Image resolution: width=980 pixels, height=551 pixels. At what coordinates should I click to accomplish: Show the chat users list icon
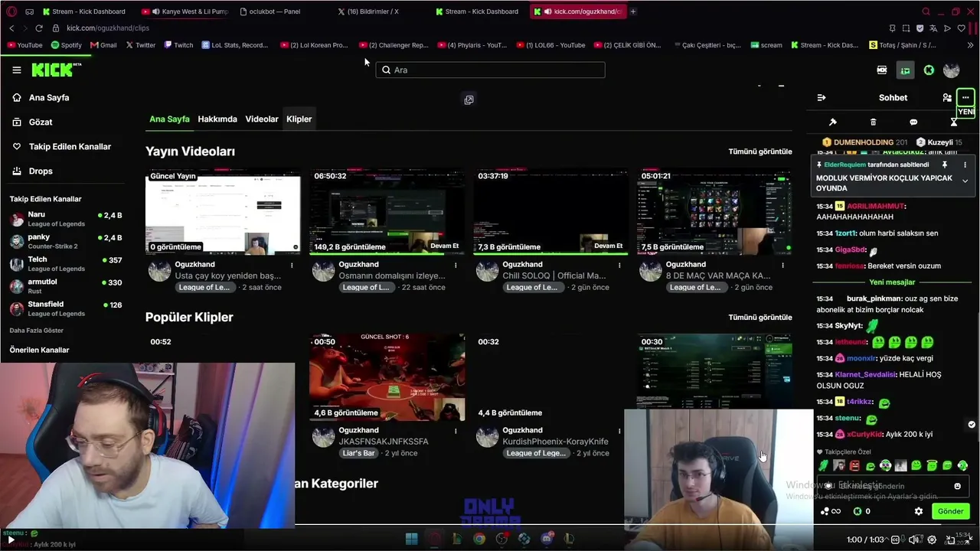[947, 98]
